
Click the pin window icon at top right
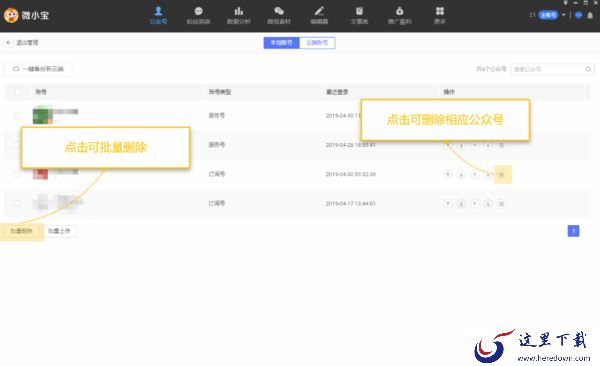tap(566, 3)
